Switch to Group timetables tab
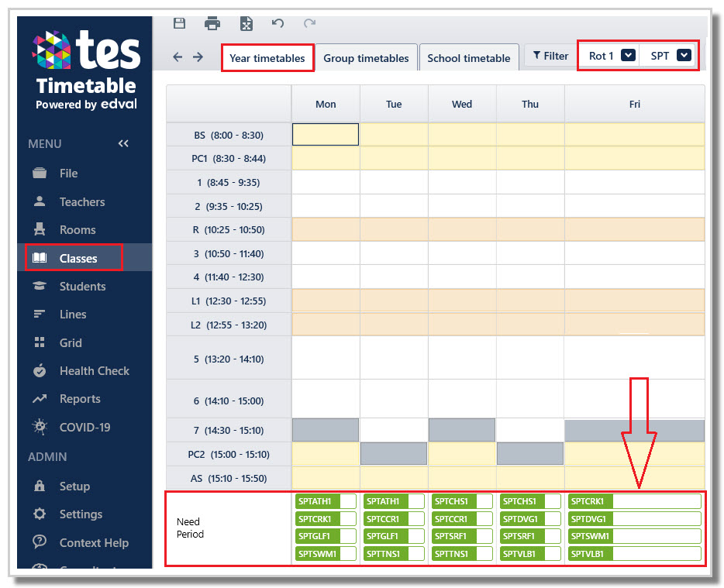 click(x=366, y=57)
